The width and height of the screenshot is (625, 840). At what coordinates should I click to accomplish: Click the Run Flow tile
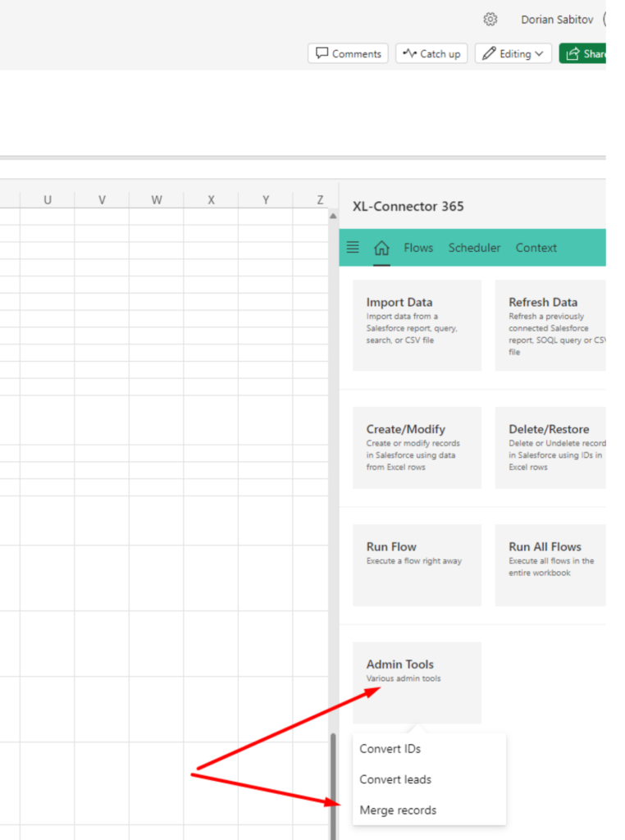click(x=417, y=565)
